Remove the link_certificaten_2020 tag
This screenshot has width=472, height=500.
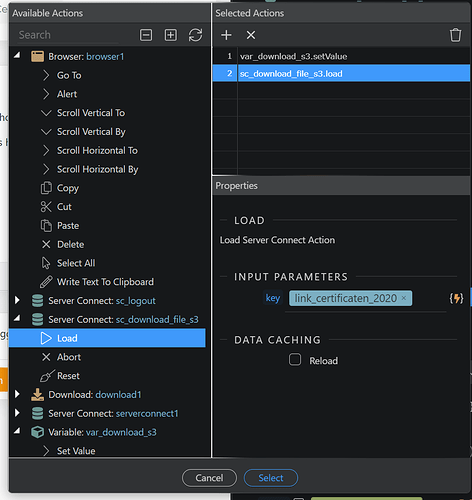tap(404, 298)
